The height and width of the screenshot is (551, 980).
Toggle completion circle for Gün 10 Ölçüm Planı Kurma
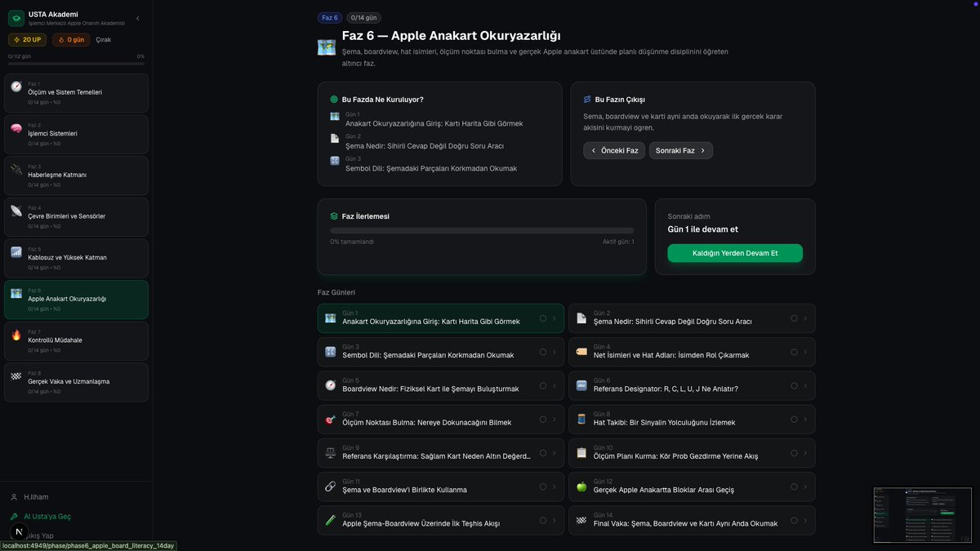794,453
